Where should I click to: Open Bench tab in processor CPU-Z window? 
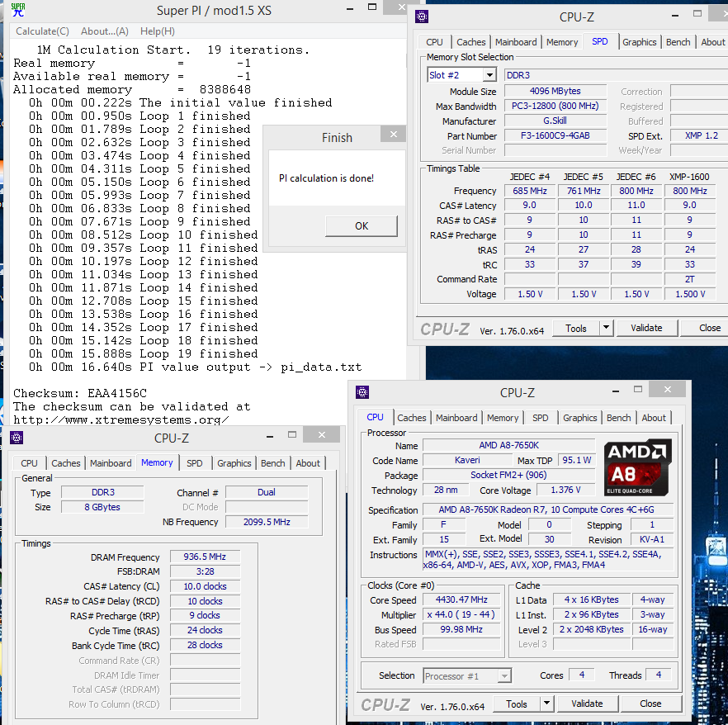618,418
